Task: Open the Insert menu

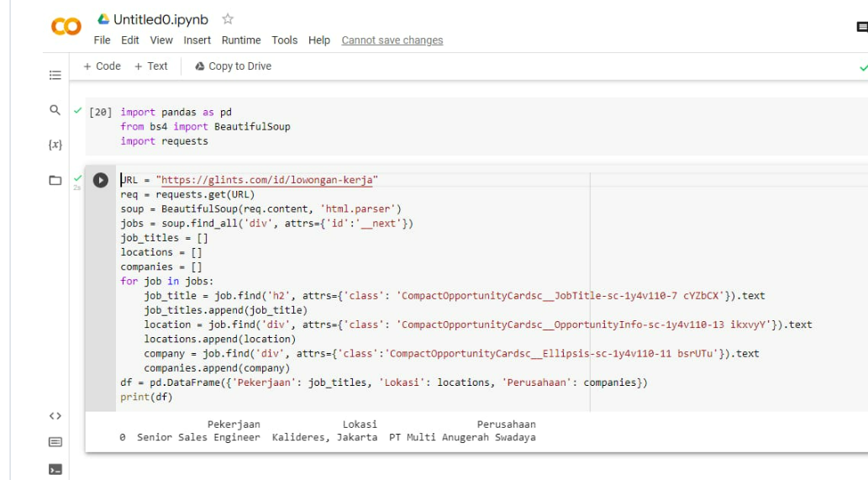Action: tap(197, 40)
